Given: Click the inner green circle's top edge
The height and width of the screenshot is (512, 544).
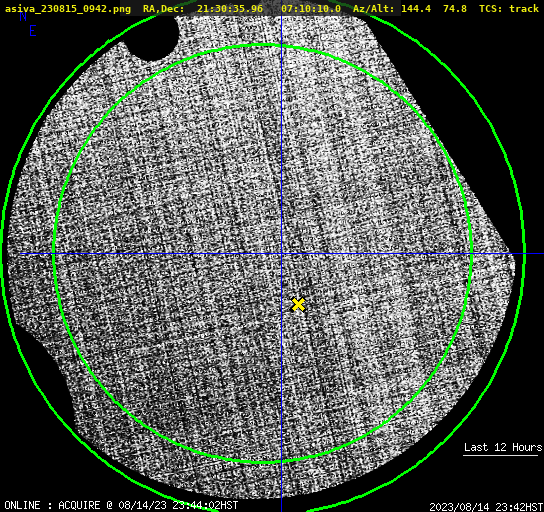Looking at the screenshot, I should tap(263, 45).
